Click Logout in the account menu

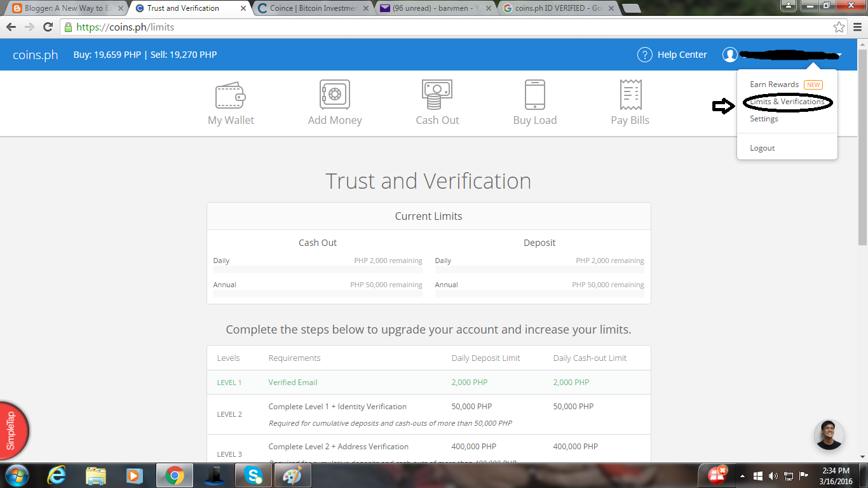tap(762, 147)
